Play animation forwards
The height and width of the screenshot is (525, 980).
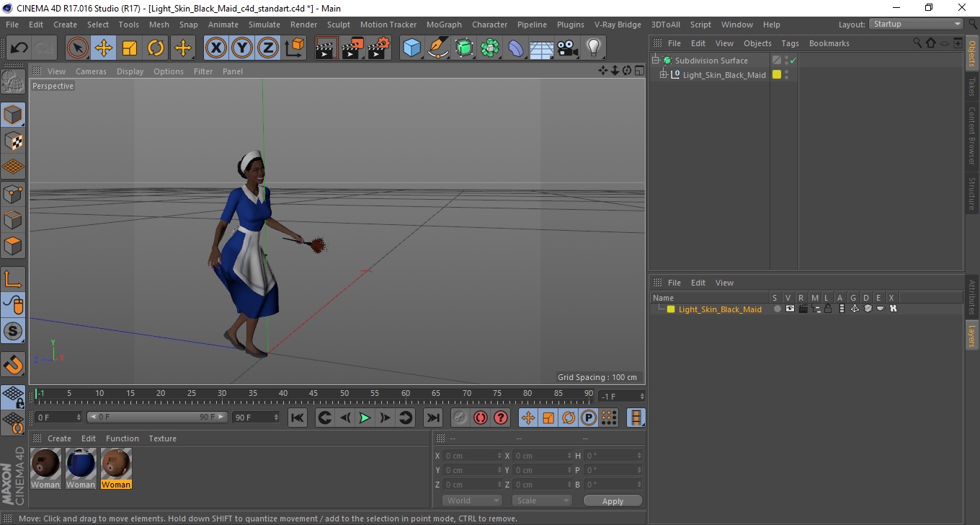click(365, 418)
